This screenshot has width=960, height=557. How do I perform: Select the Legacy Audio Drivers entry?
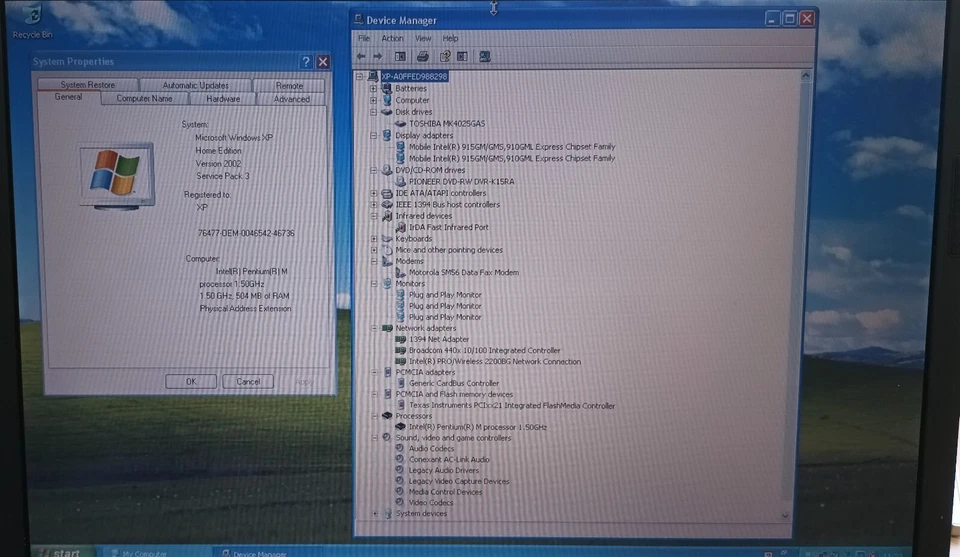coord(443,470)
